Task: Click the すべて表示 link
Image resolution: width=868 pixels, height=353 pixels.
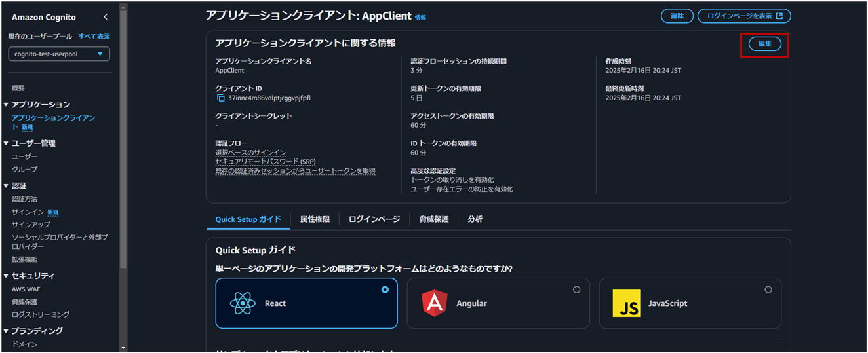Action: click(x=94, y=36)
